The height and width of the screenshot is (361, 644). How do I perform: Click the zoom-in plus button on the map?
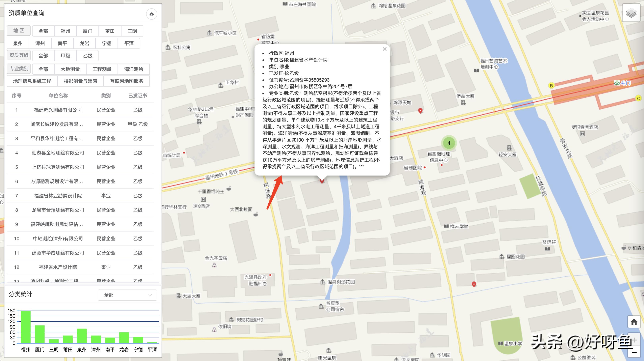pos(634,340)
